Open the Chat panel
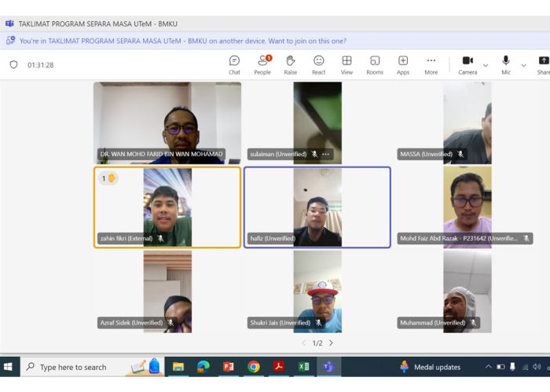This screenshot has width=550, height=392. (x=234, y=64)
